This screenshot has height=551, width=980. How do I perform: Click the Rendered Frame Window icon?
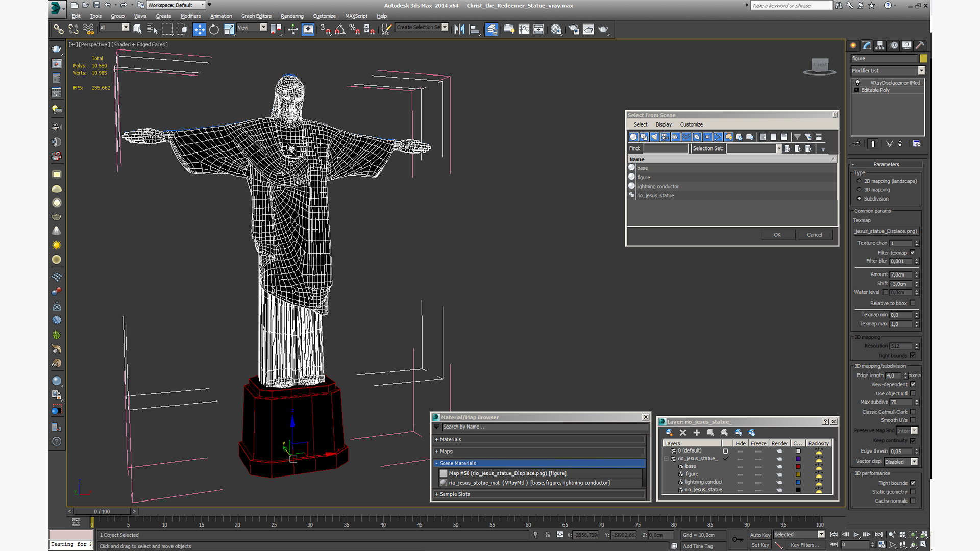click(589, 29)
